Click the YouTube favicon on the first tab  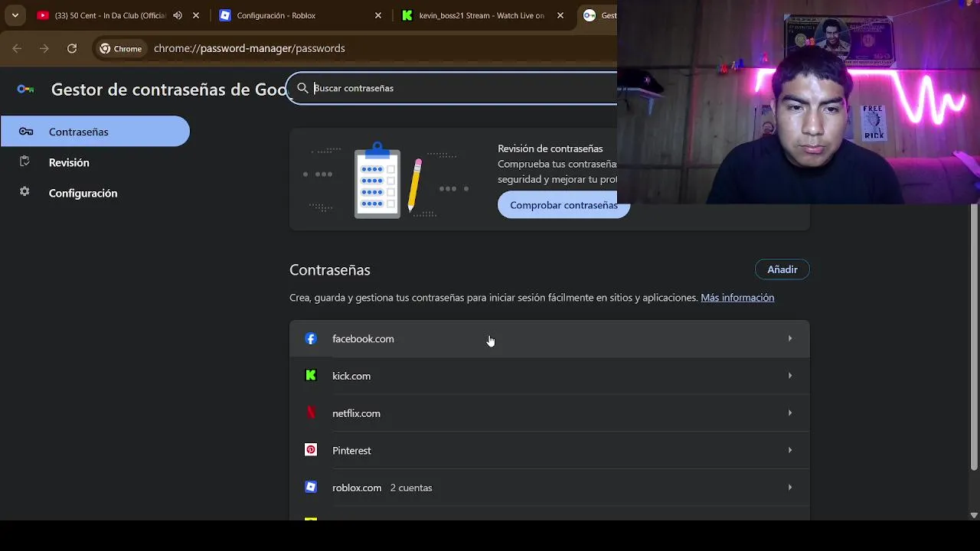tap(43, 15)
